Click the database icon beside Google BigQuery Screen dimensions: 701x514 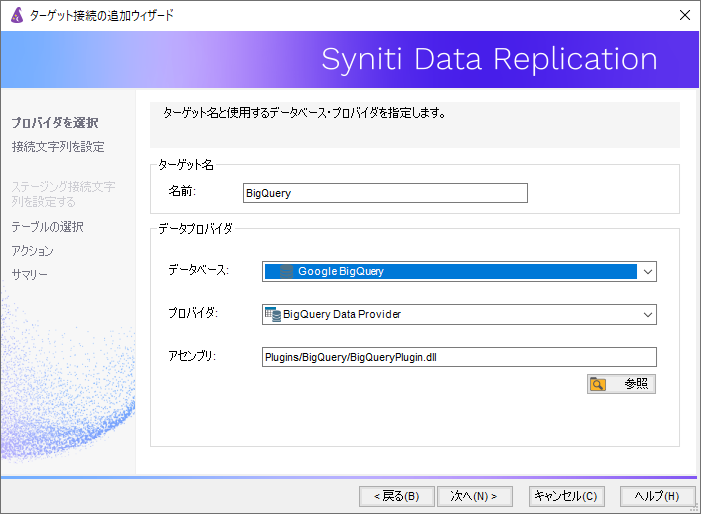pyautogui.click(x=286, y=271)
